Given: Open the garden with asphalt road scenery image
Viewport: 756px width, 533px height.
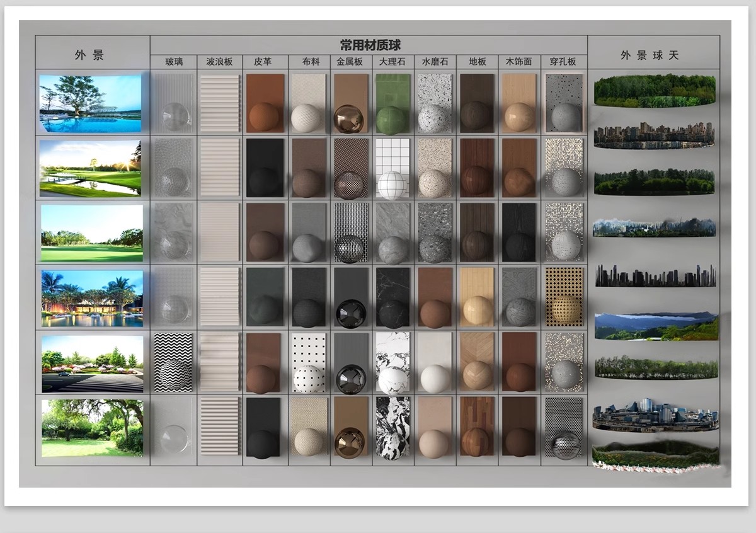Looking at the screenshot, I should (x=92, y=364).
